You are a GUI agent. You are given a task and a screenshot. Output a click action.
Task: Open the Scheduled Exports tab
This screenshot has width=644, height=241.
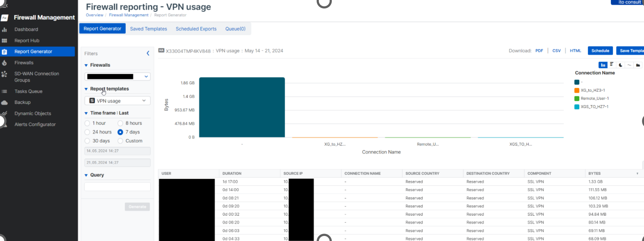coord(196,29)
